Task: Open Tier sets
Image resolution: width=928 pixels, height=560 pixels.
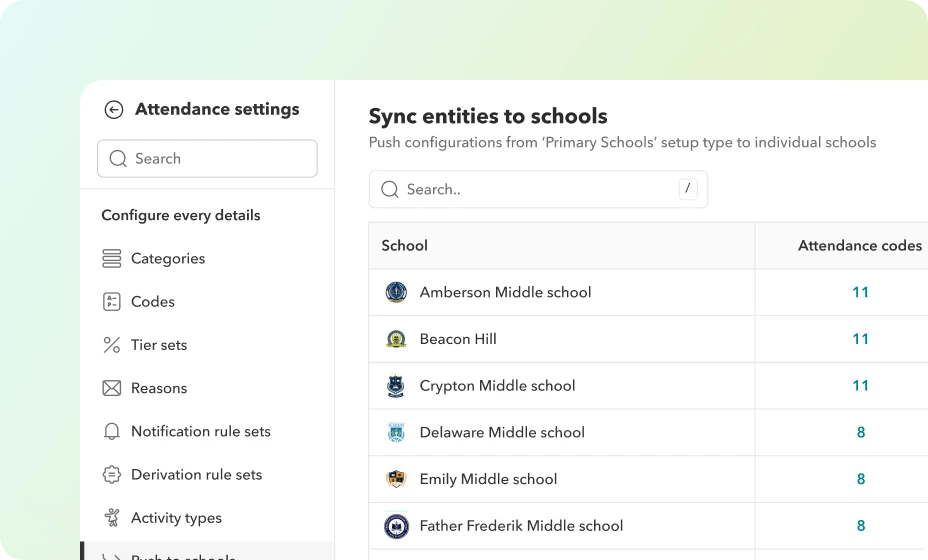Action: click(159, 345)
